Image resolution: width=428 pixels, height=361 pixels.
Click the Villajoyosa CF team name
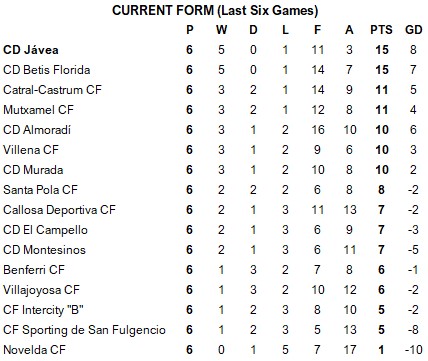pos(42,290)
